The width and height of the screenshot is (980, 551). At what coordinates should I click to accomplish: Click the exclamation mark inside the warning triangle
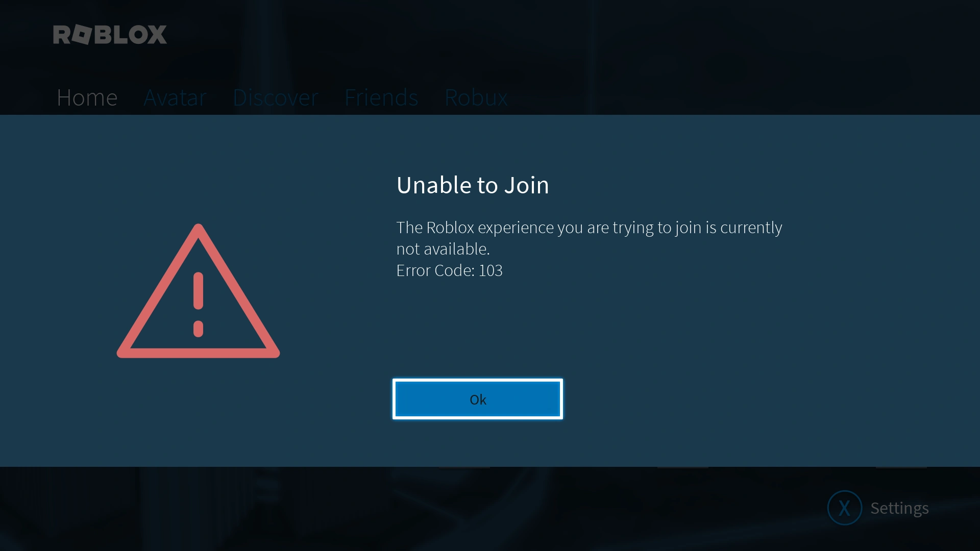[198, 305]
